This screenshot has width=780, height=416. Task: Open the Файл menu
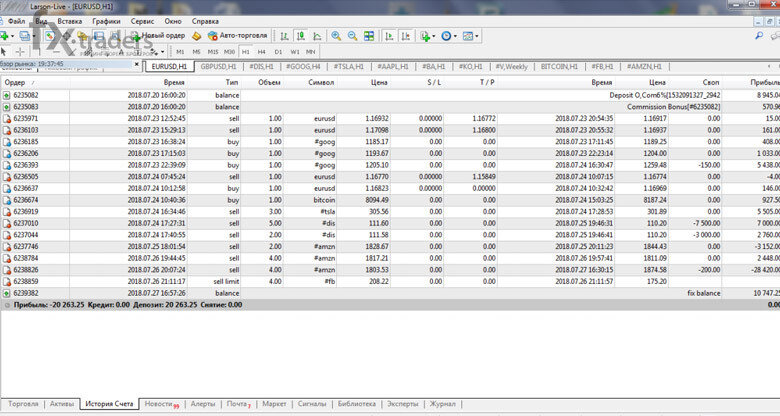[16, 21]
